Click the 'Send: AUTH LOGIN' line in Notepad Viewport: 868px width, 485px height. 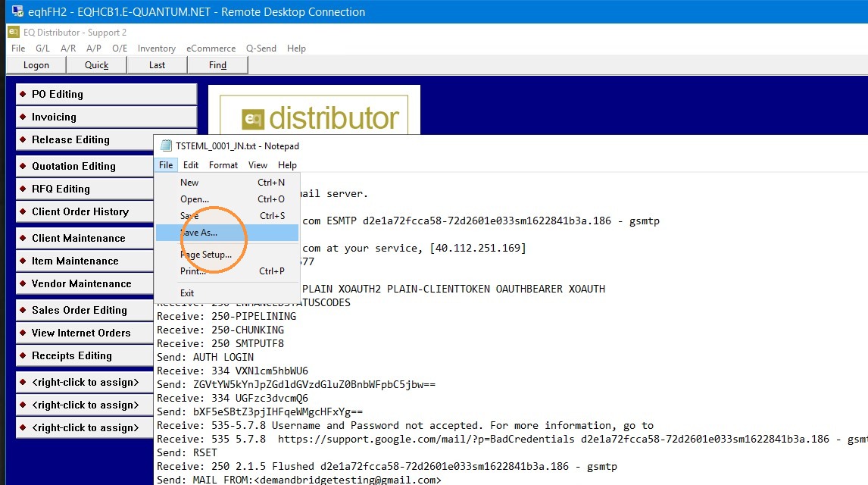coord(205,357)
